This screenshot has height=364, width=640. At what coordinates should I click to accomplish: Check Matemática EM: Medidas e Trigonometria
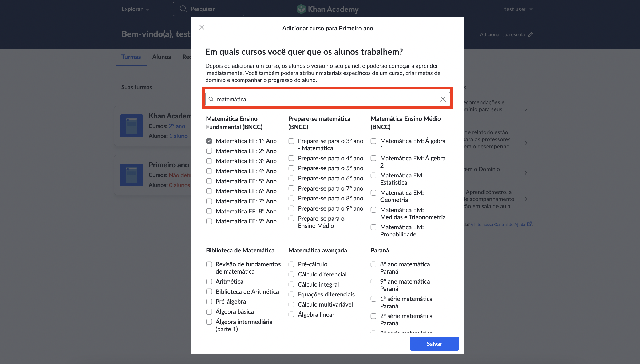click(373, 210)
